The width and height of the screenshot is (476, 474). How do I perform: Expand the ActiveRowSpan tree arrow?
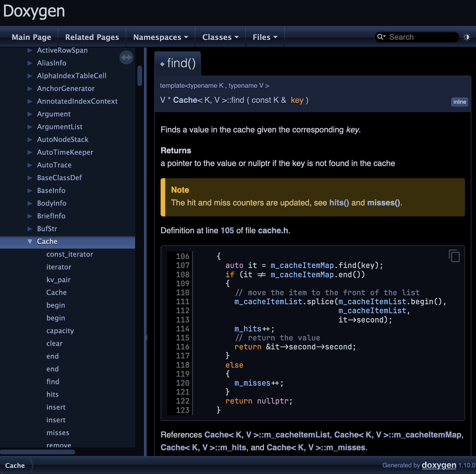tap(30, 50)
